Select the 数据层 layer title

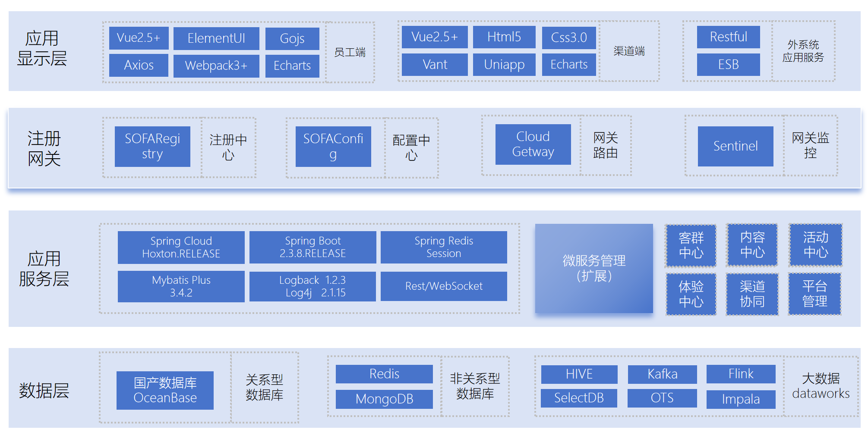(44, 391)
